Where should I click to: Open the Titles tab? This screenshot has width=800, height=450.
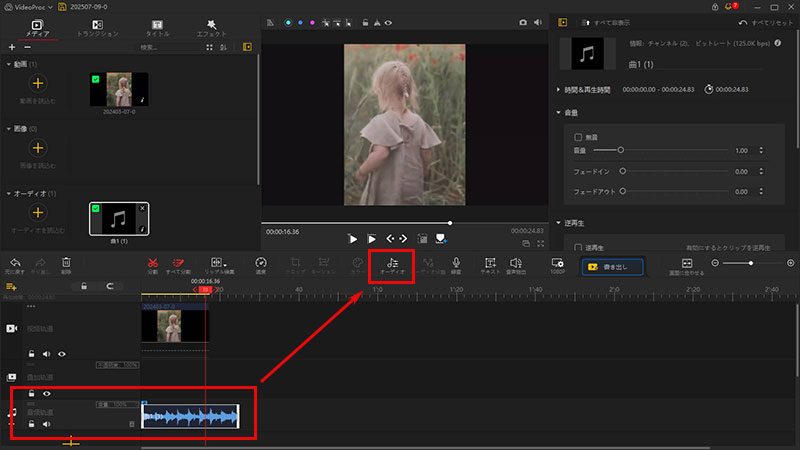[157, 29]
